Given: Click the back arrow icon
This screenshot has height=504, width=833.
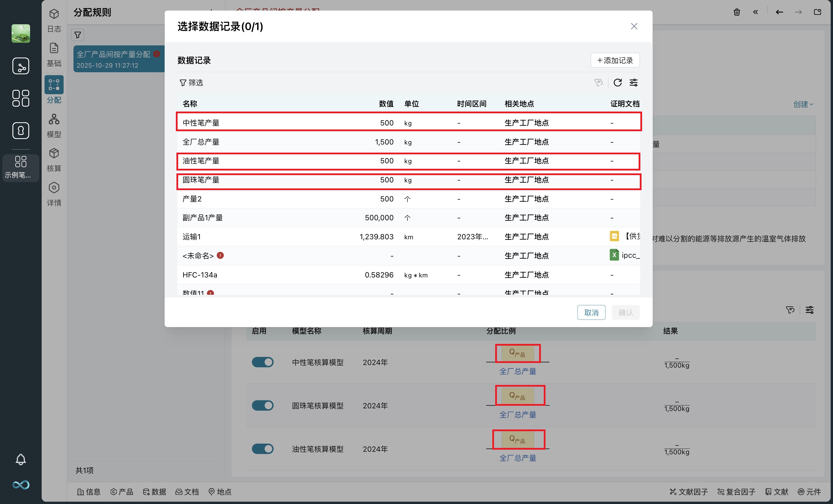Looking at the screenshot, I should 779,12.
